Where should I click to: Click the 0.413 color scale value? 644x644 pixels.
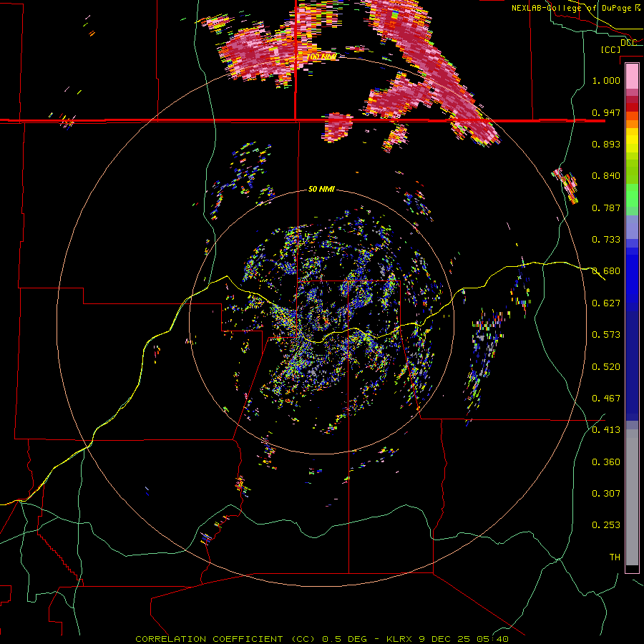[x=606, y=429]
